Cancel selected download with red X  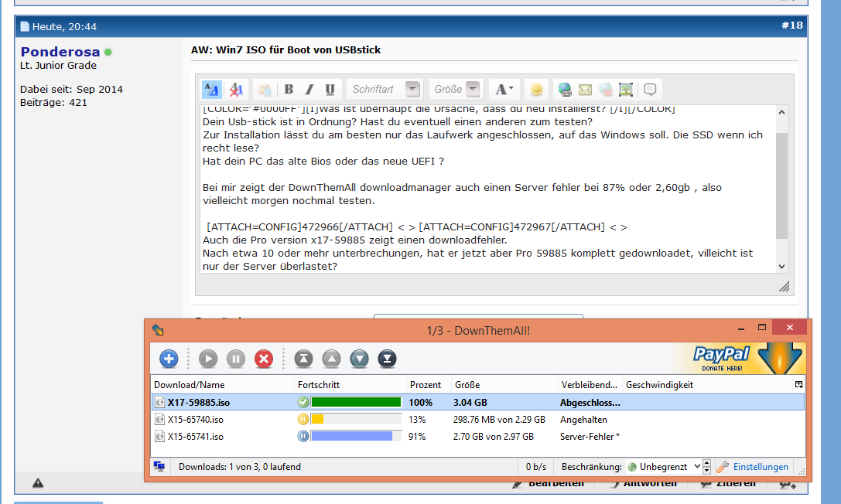pyautogui.click(x=263, y=359)
